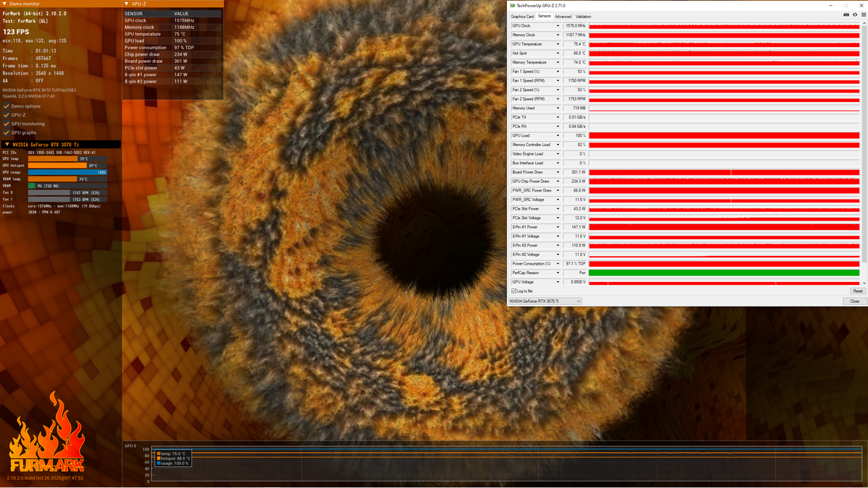Click the green VRAM usage bar

pyautogui.click(x=32, y=186)
